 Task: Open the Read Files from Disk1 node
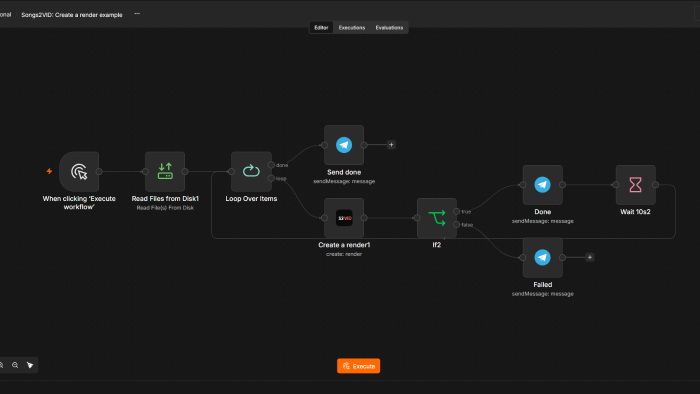point(165,171)
